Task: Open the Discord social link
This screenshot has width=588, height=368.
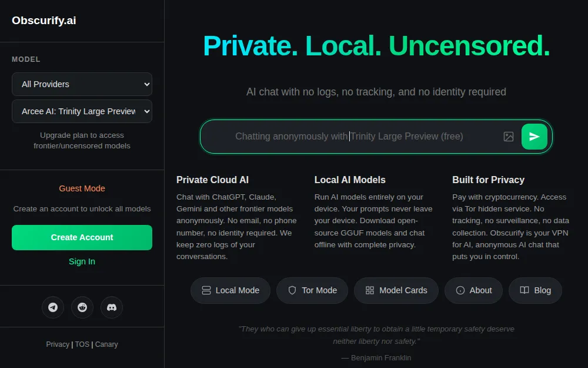Action: coord(112,307)
